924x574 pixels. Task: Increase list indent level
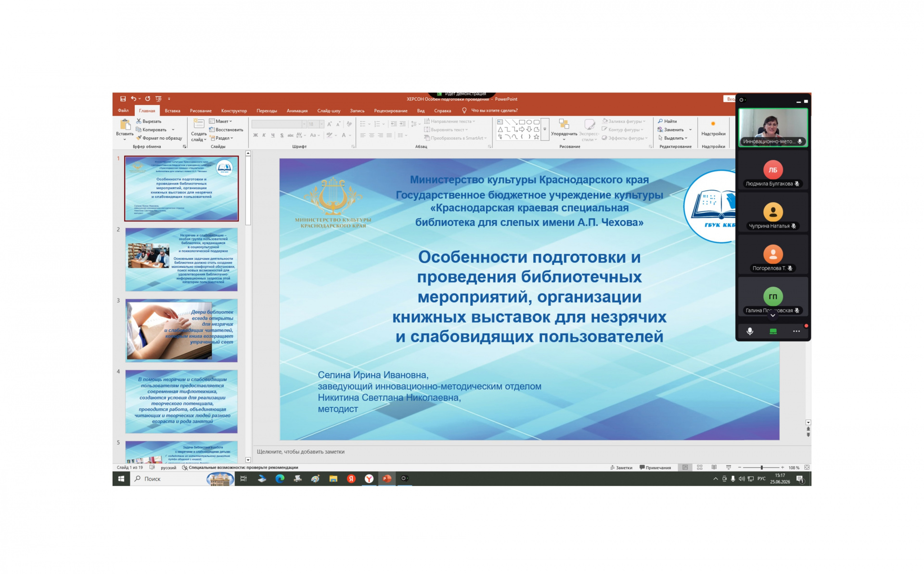pyautogui.click(x=402, y=124)
